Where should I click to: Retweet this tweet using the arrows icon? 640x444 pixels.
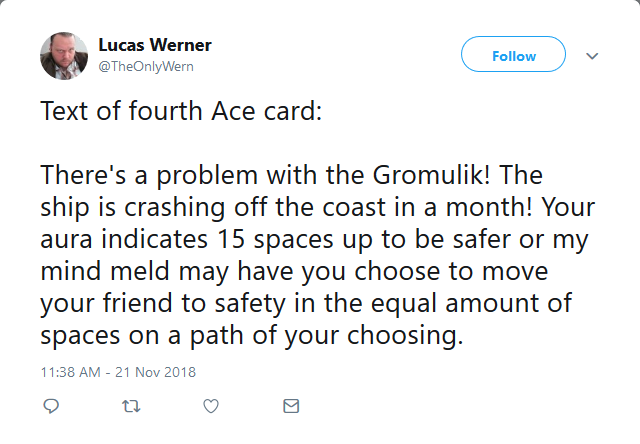point(131,406)
